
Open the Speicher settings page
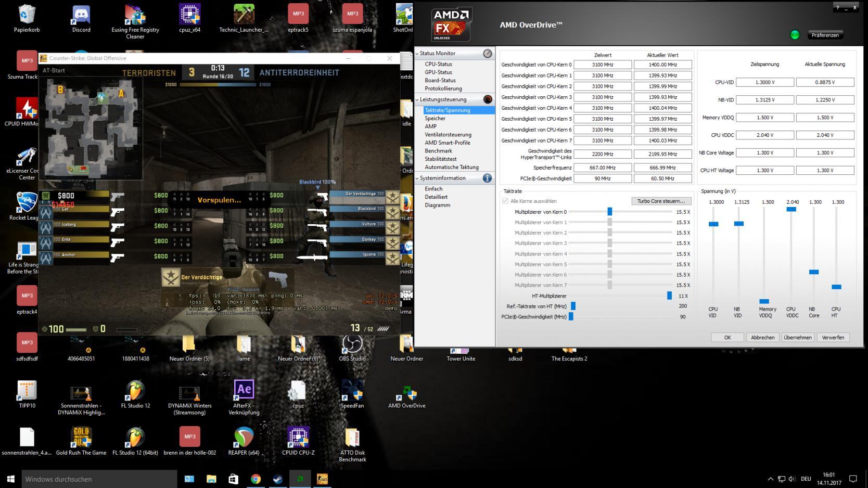pyautogui.click(x=435, y=118)
